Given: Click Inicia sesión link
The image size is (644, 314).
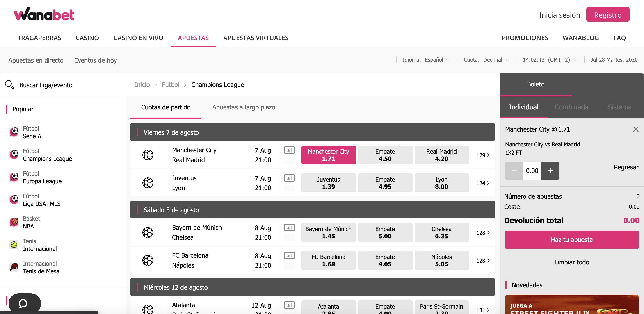Looking at the screenshot, I should tap(560, 15).
